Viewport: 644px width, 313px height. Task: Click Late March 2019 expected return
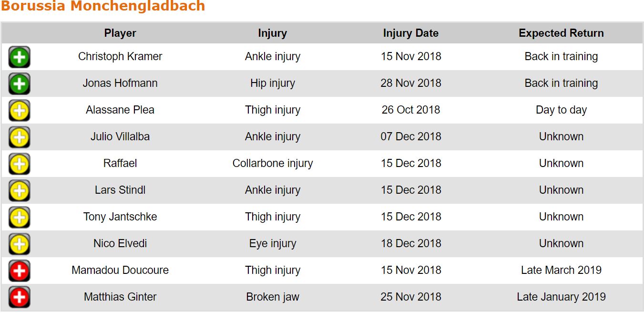561,270
